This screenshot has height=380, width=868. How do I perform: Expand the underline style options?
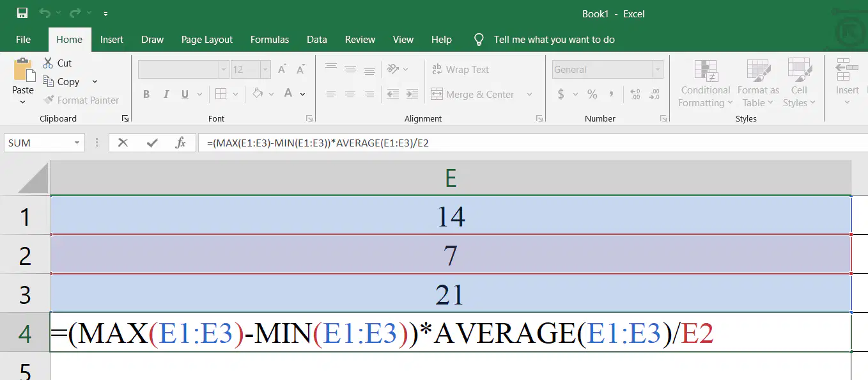198,94
